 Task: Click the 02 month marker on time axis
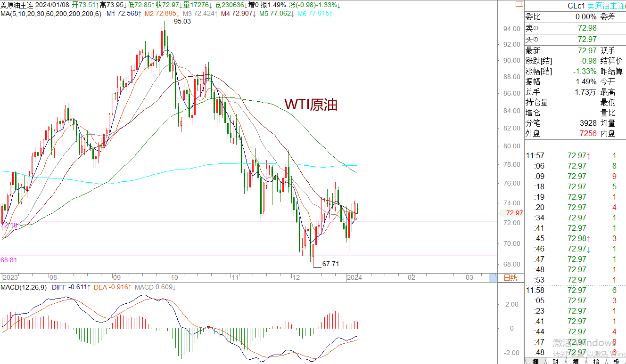click(x=412, y=278)
